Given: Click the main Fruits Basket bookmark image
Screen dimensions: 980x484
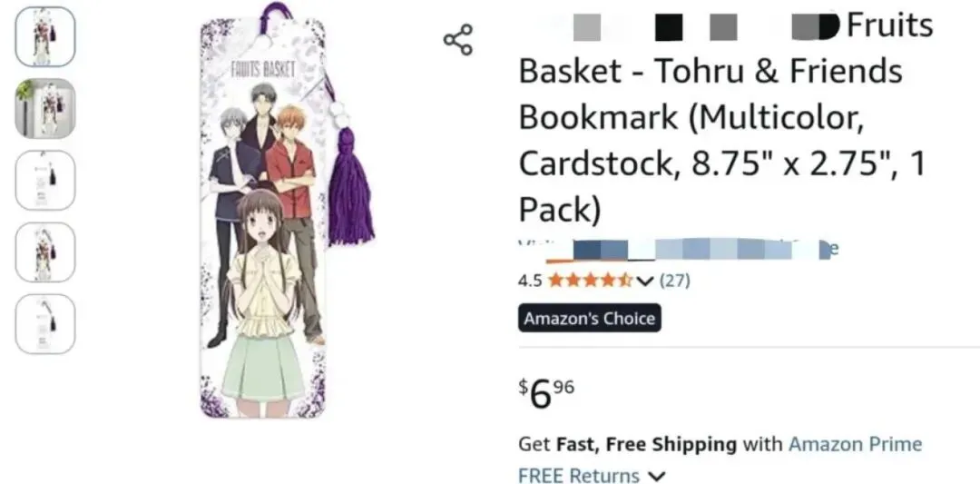Looking at the screenshot, I should [262, 218].
